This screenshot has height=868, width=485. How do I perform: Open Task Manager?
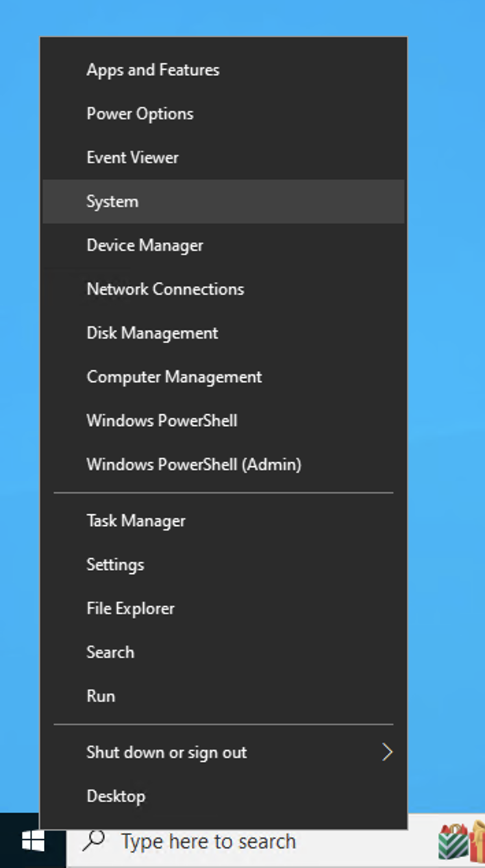pyautogui.click(x=223, y=521)
